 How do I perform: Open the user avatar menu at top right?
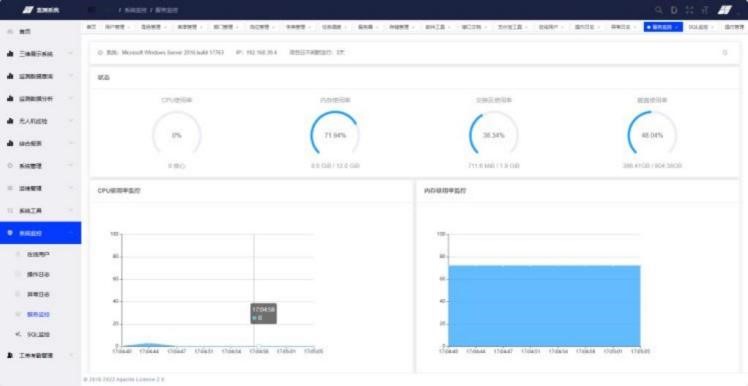725,10
